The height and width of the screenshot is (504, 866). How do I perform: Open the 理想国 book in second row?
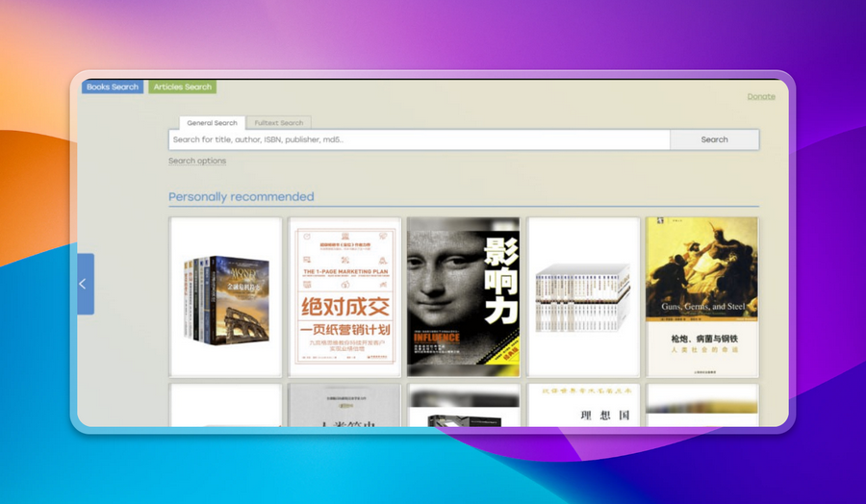[583, 406]
